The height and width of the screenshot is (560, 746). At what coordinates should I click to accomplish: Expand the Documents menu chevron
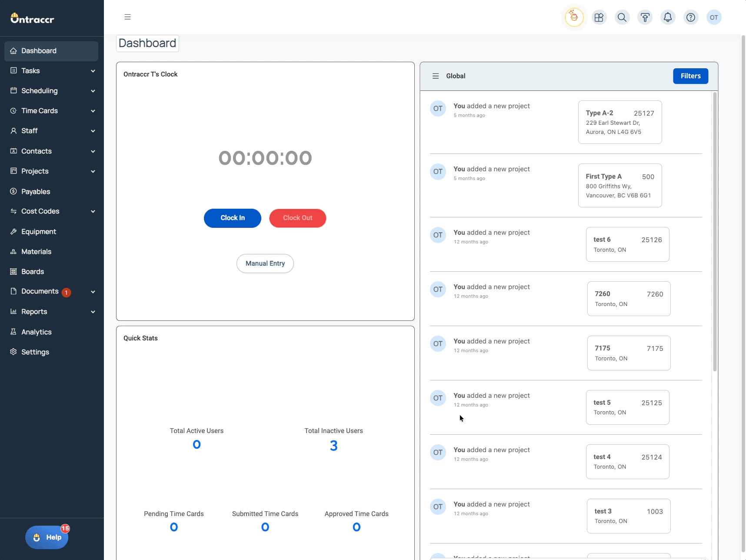pyautogui.click(x=93, y=292)
